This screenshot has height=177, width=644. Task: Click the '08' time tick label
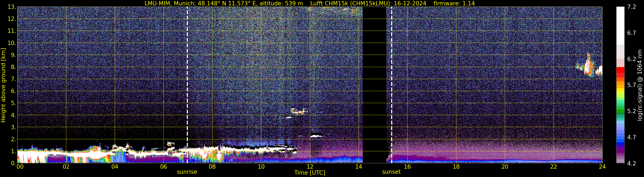pos(212,167)
